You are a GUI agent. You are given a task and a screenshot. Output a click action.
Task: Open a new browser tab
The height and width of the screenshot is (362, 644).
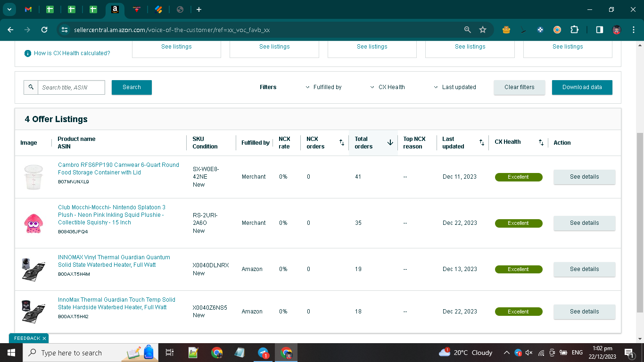pos(199,9)
